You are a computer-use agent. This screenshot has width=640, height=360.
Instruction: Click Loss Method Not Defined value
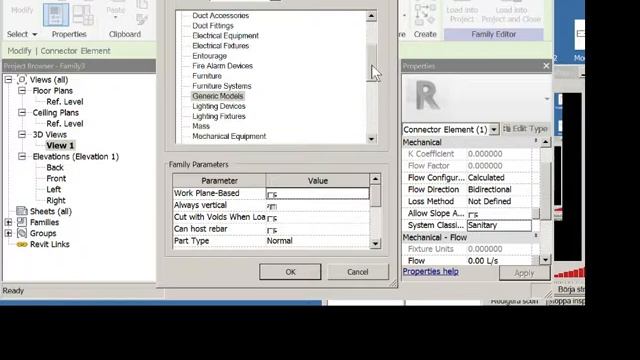499,201
